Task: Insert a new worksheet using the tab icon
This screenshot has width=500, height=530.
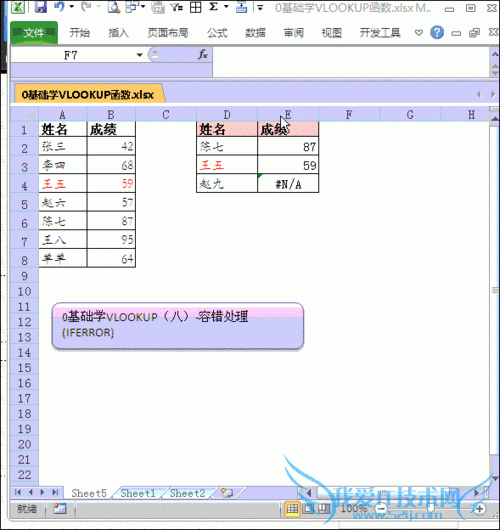Action: tap(228, 493)
